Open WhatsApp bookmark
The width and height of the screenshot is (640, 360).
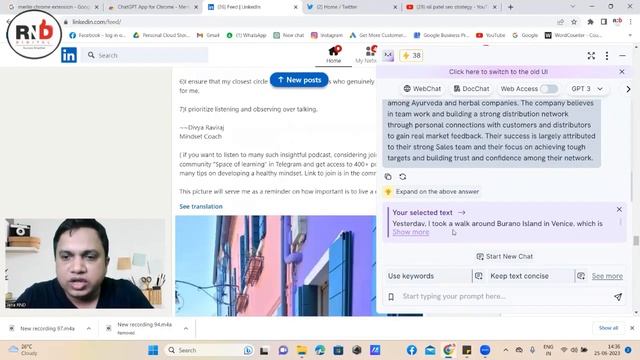pos(247,36)
